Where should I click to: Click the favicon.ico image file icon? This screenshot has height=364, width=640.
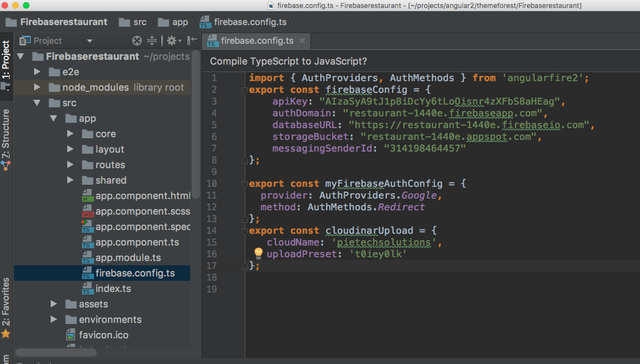71,335
